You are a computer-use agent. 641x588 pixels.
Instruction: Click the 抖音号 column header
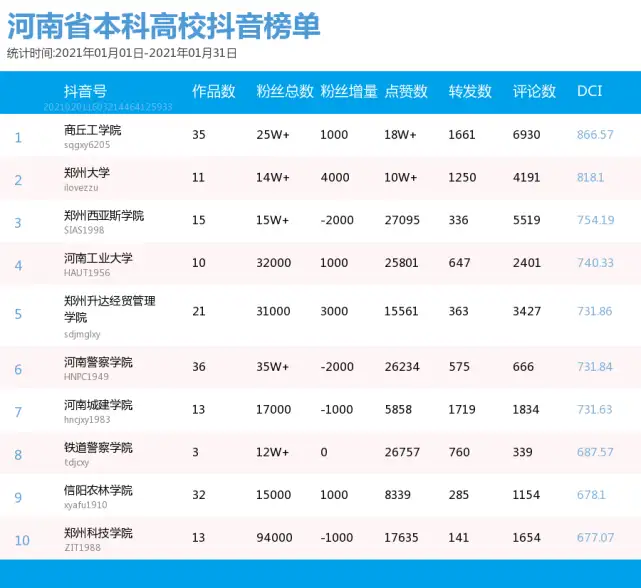point(85,91)
